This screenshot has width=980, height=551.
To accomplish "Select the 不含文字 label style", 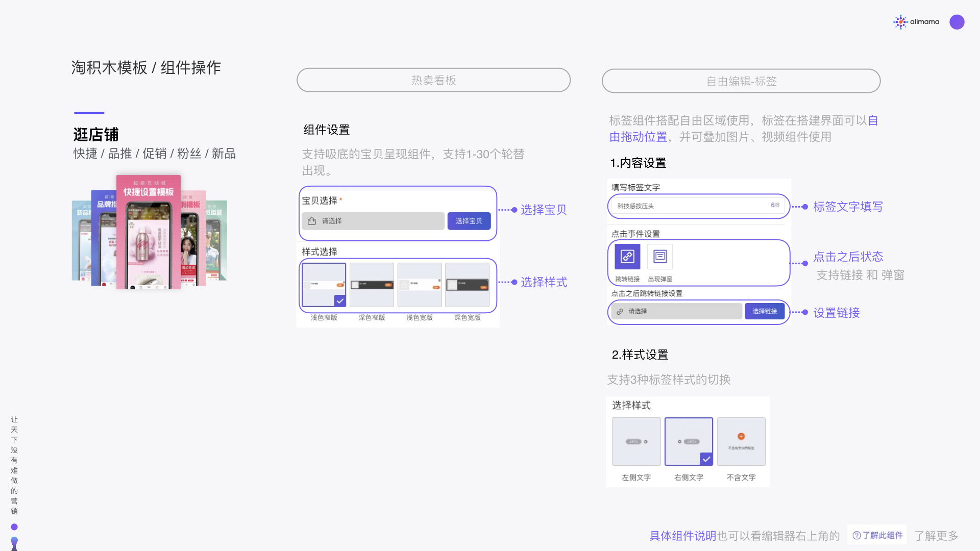I will tap(741, 441).
